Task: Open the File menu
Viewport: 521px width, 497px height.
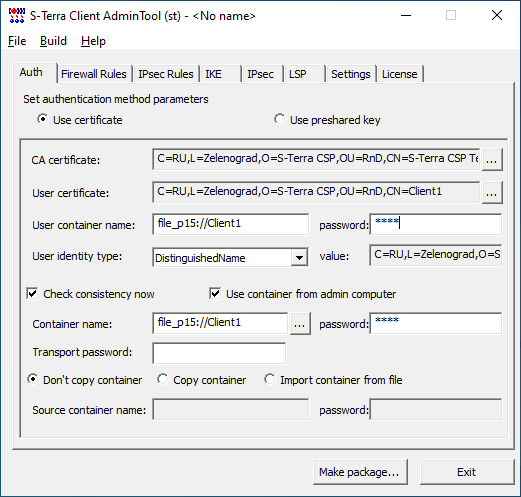Action: [17, 41]
